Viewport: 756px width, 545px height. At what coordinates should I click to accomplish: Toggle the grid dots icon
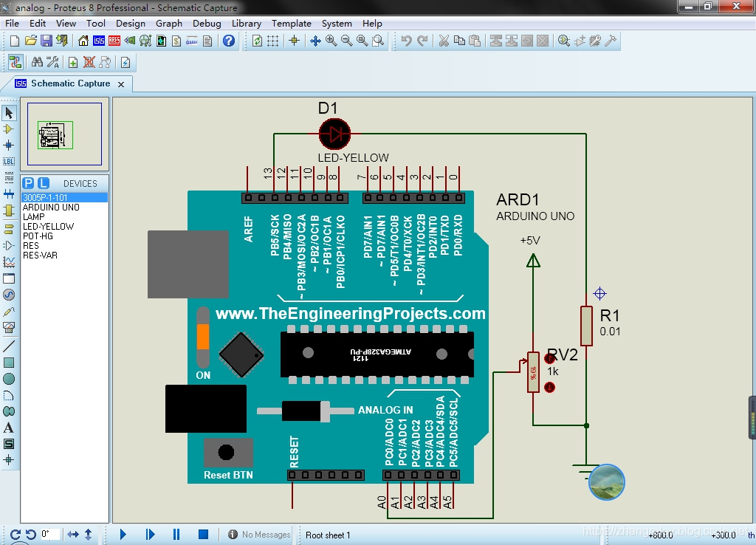tap(273, 41)
